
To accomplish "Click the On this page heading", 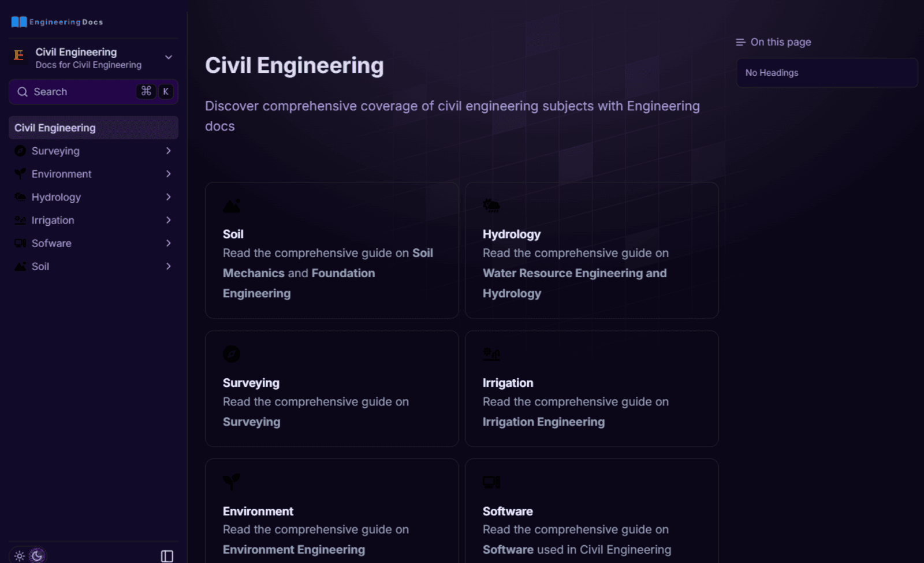I will [780, 42].
